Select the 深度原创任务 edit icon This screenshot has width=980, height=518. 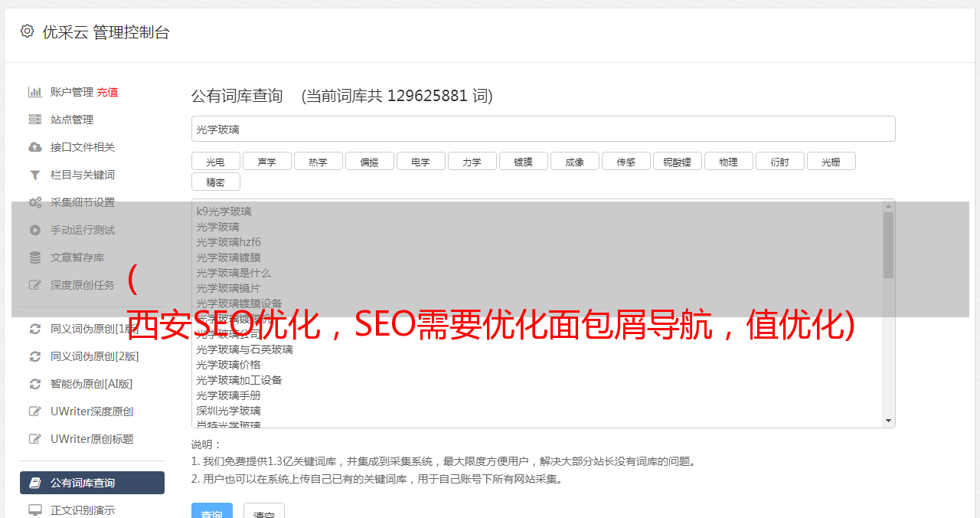pos(35,285)
